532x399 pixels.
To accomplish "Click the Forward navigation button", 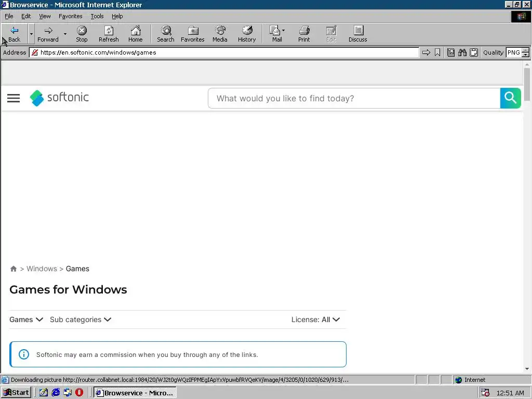I will pos(48,34).
